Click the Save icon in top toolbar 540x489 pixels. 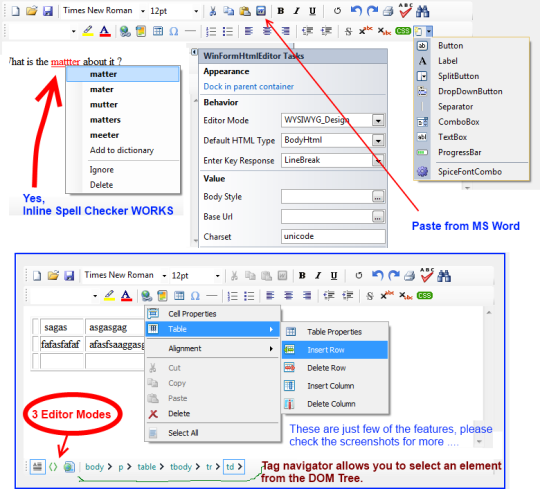pos(48,11)
